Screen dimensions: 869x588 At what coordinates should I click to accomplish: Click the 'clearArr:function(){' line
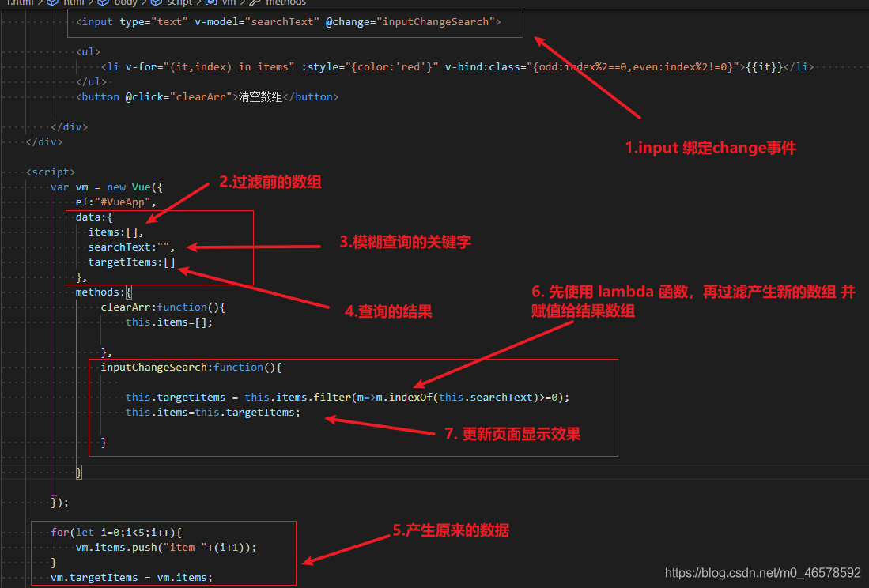163,307
